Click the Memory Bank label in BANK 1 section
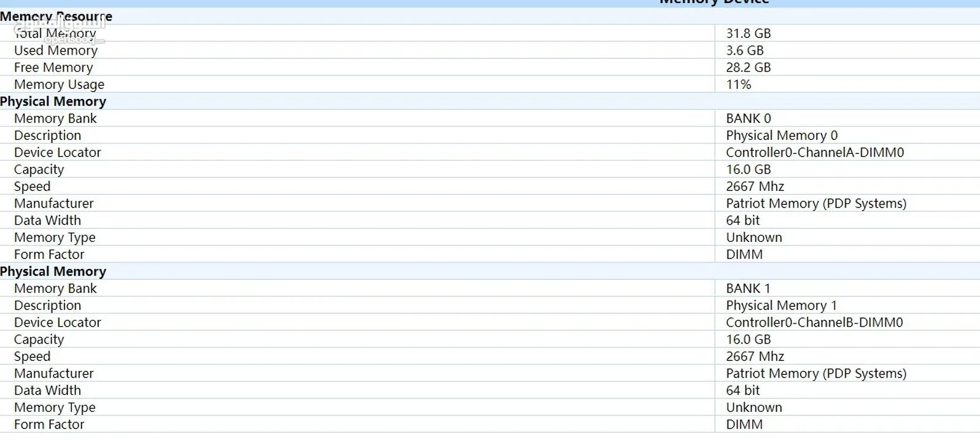Image resolution: width=980 pixels, height=442 pixels. 55,289
